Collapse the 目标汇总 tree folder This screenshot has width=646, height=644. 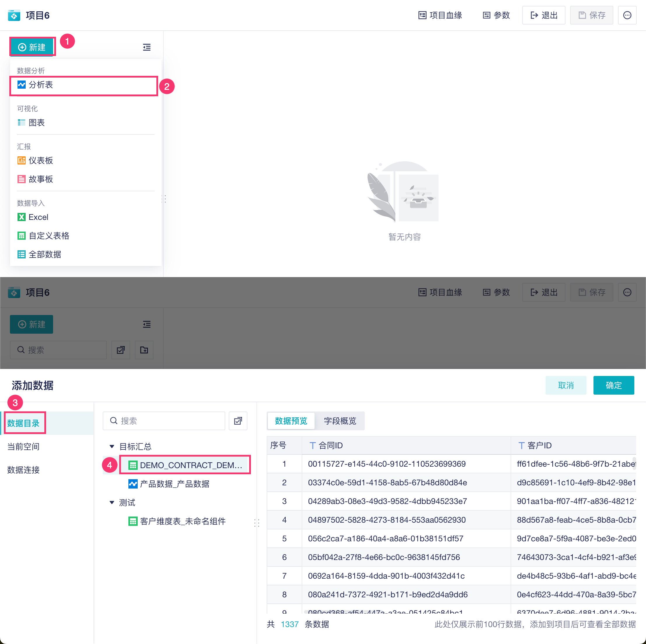(x=112, y=447)
